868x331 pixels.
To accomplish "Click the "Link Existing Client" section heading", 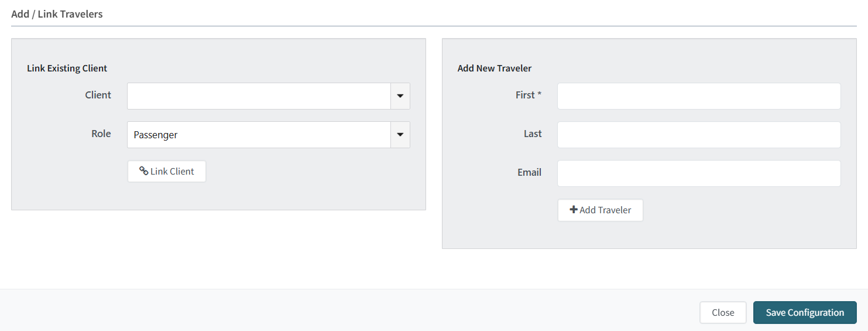I will click(x=67, y=69).
